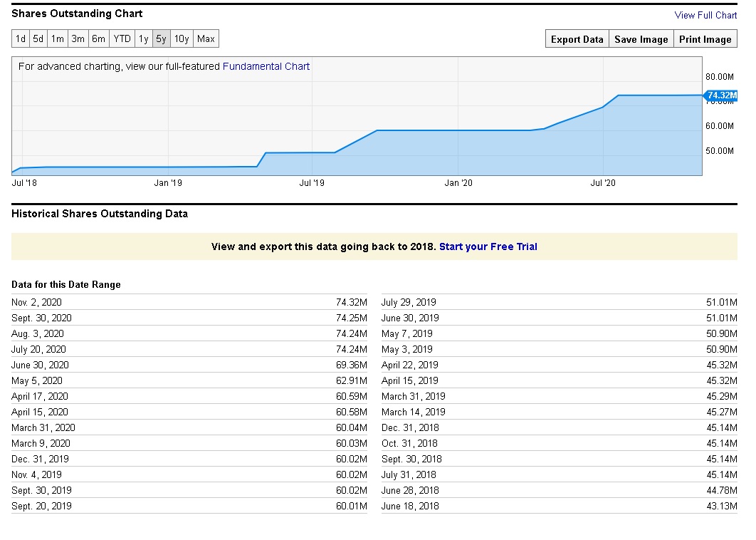Select the 5y time range
This screenshot has height=540, width=756.
(162, 39)
